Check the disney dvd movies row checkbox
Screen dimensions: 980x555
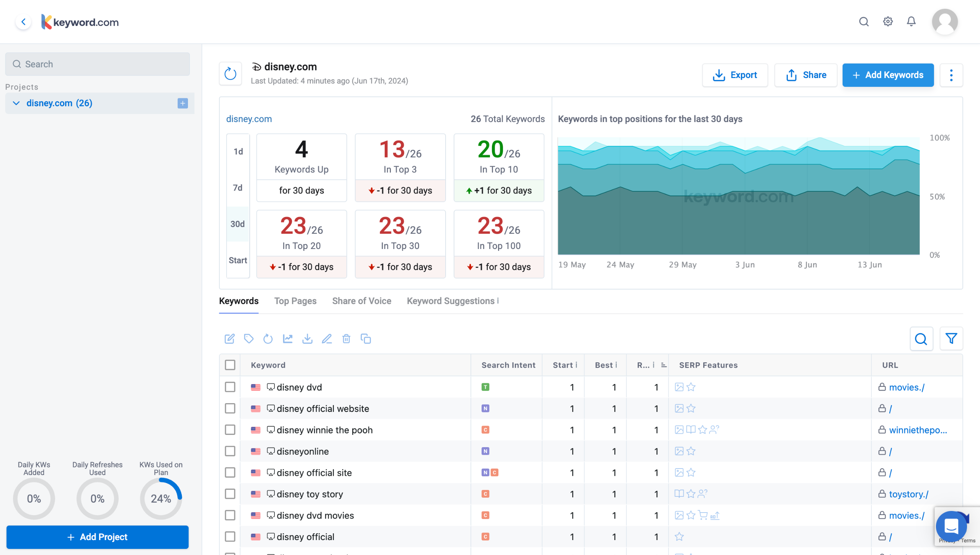230,515
